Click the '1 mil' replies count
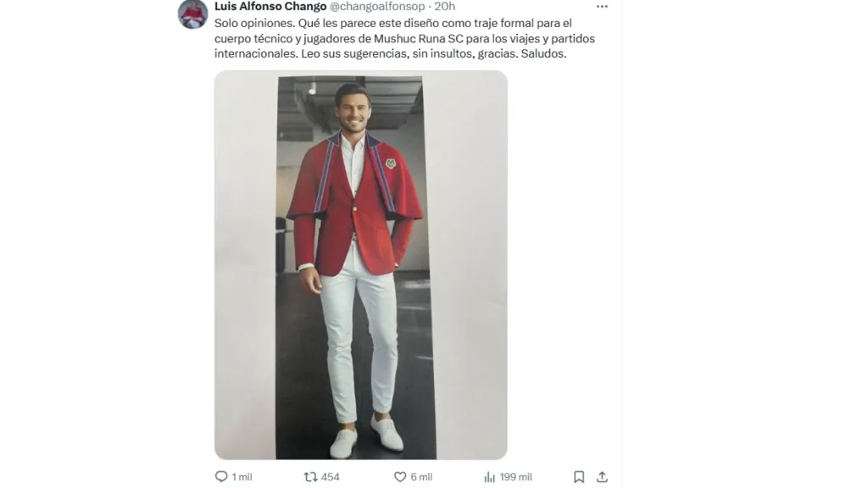 242,477
